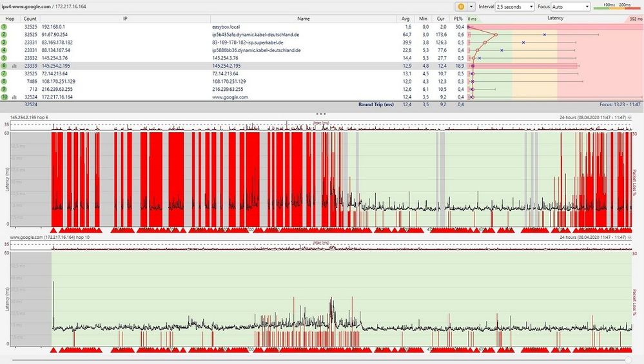This screenshot has height=364, width=644.
Task: Select the row with IP 88.134.187.54
Action: (x=233, y=50)
